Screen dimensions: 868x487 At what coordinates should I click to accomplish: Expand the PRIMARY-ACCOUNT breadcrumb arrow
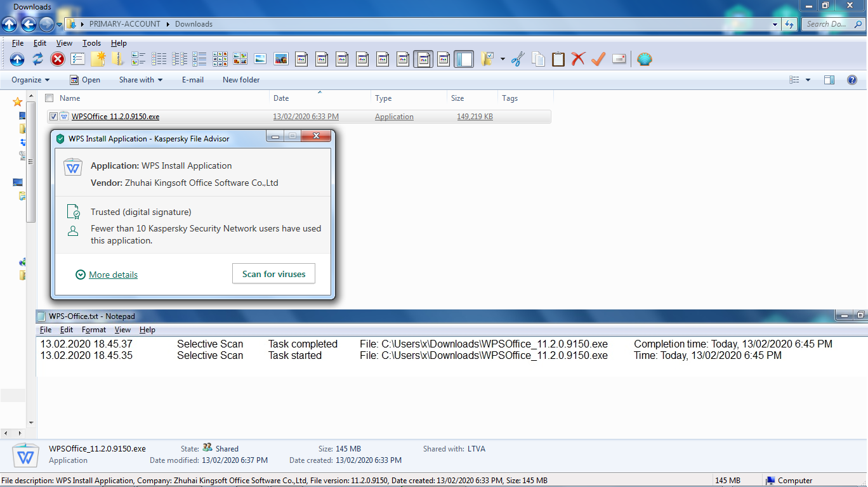coord(169,24)
